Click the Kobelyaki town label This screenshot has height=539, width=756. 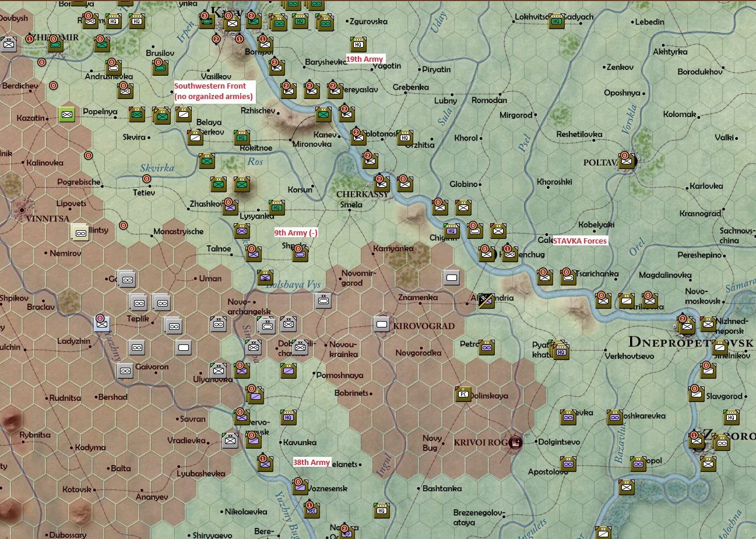[x=596, y=225]
